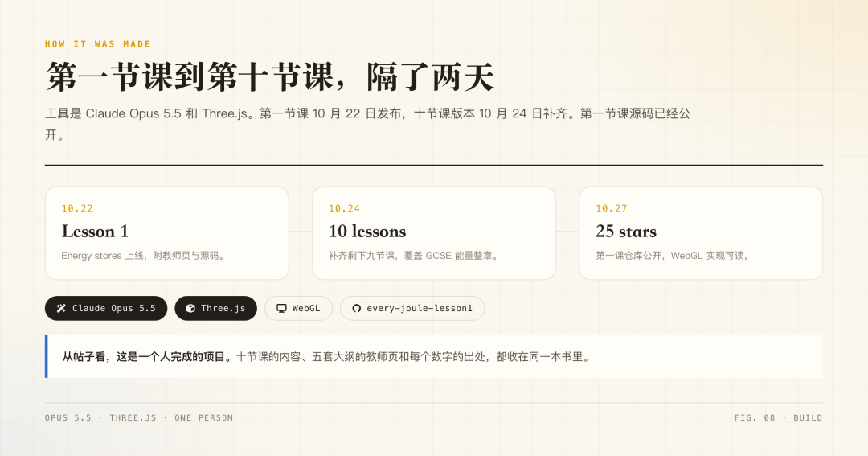The image size is (868, 456).
Task: Select the WebGL tag pill
Action: click(x=298, y=308)
